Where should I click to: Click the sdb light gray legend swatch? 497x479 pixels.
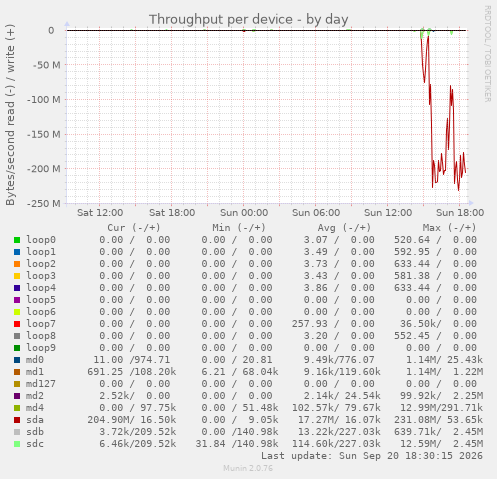point(17,432)
